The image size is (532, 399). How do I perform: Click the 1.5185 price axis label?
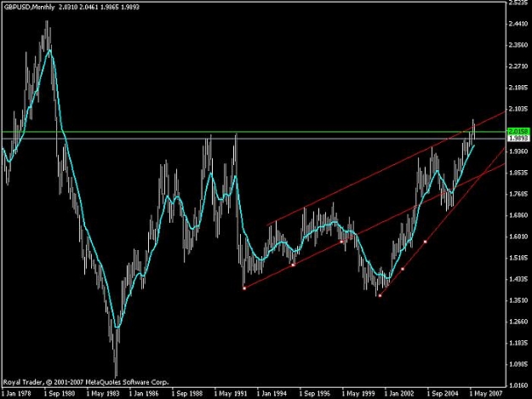[x=518, y=258]
